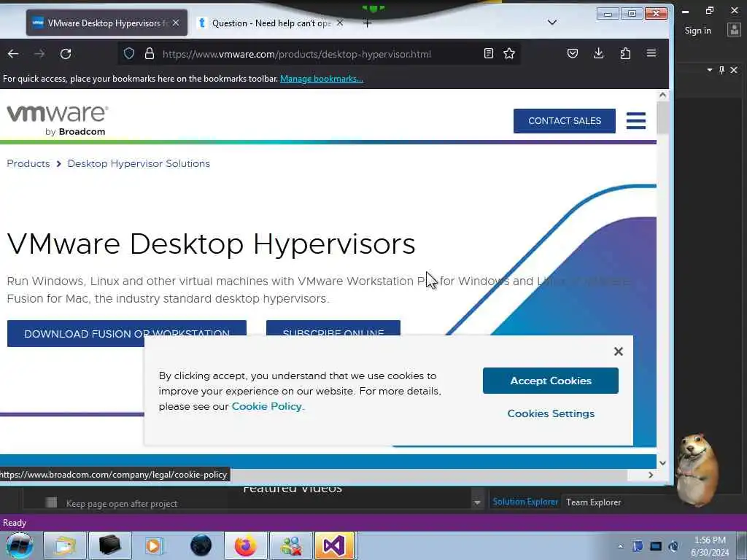Click the Accept Cookies button
The height and width of the screenshot is (560, 747).
click(x=551, y=381)
